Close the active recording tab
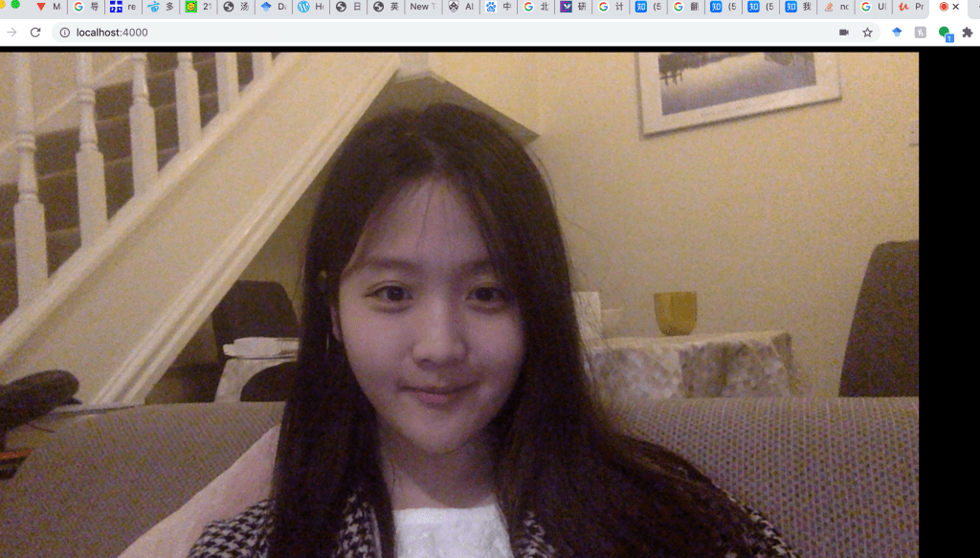Image resolution: width=980 pixels, height=558 pixels. pos(955,7)
